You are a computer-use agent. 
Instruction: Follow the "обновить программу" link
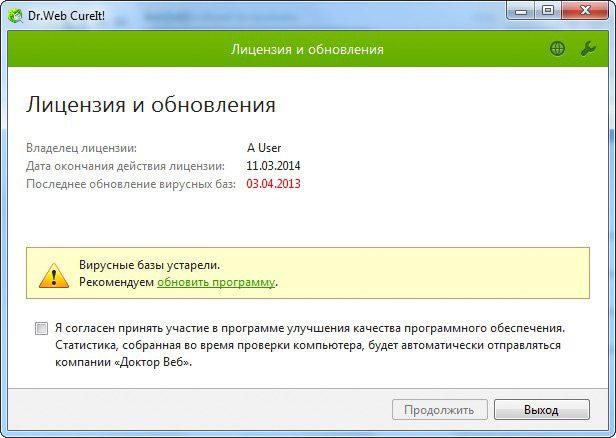point(216,282)
